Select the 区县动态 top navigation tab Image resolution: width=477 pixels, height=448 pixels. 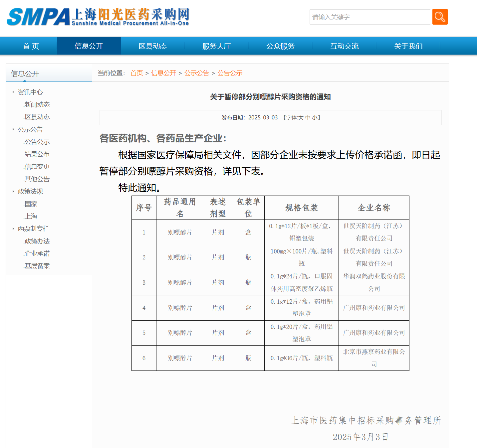[153, 46]
